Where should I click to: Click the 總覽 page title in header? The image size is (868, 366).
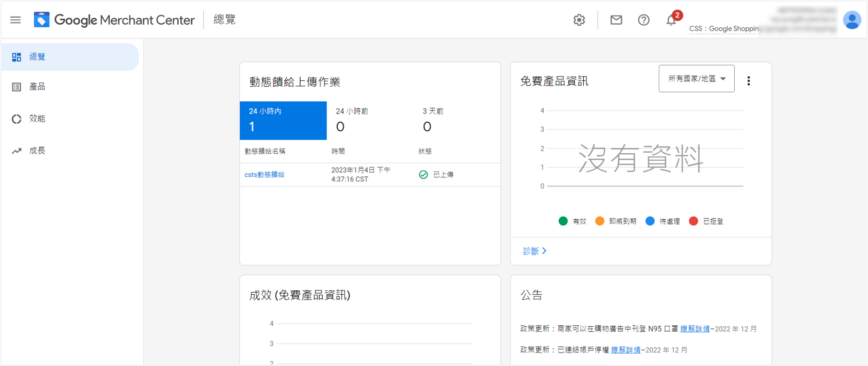tap(225, 20)
